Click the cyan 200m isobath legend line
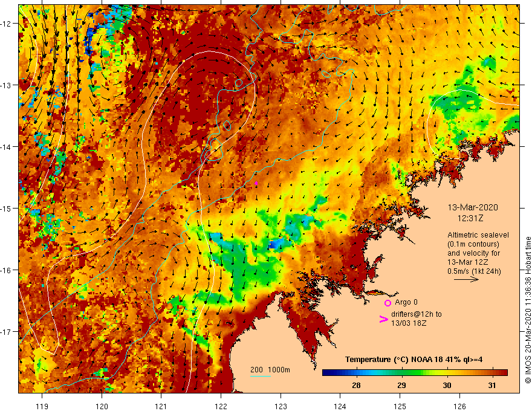532x411 pixels. pos(260,376)
